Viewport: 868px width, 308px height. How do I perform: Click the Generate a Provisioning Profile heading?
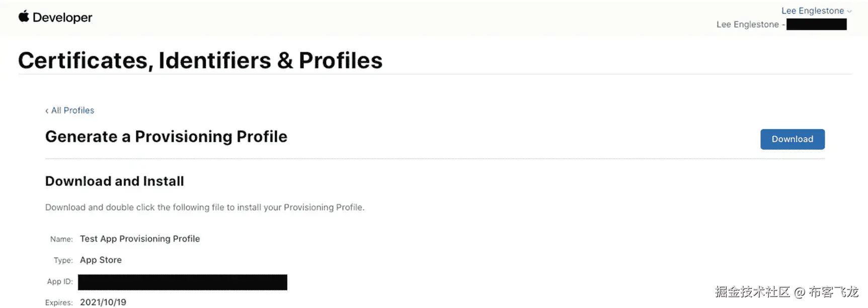click(x=166, y=137)
